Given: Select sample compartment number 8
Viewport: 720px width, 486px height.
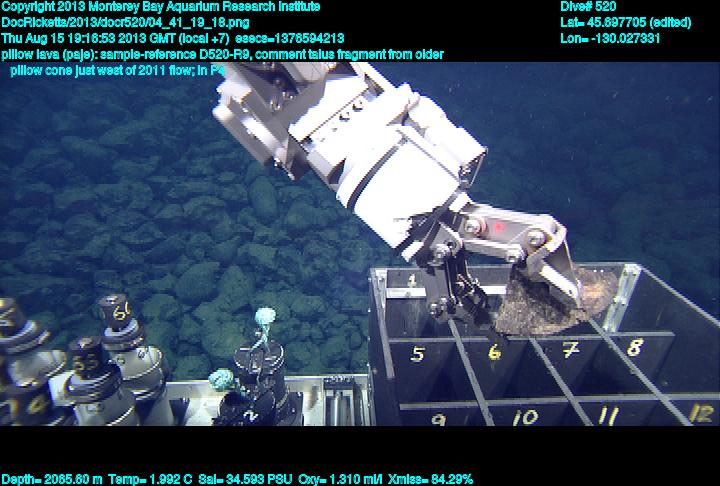Looking at the screenshot, I should (635, 348).
